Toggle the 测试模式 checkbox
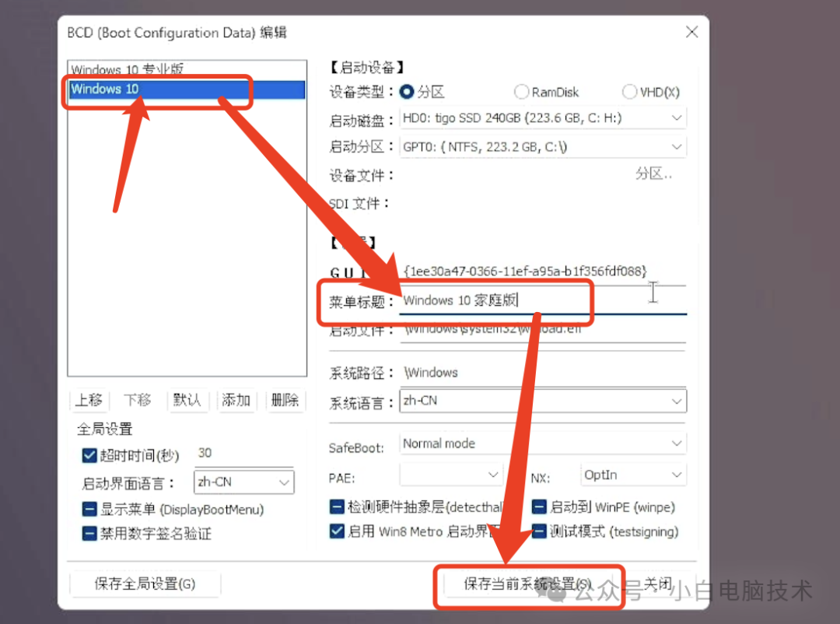The image size is (840, 624). tap(538, 531)
